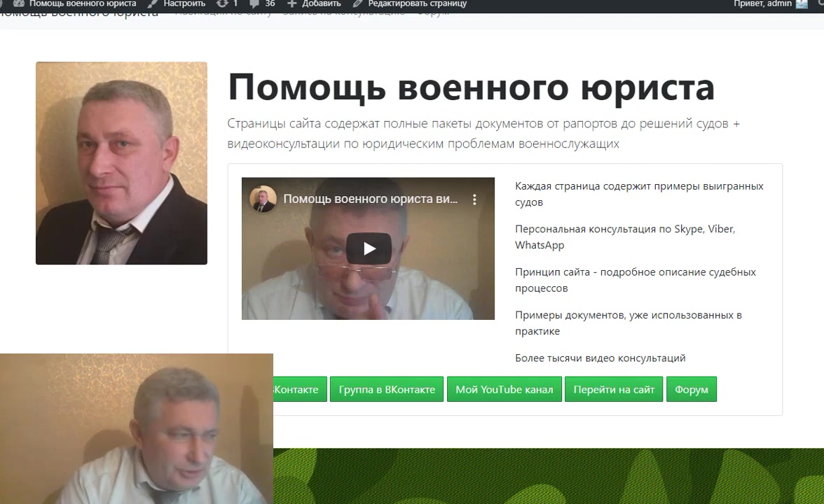Click the admin avatar icon
Image resolution: width=824 pixels, height=504 pixels.
(x=802, y=3)
